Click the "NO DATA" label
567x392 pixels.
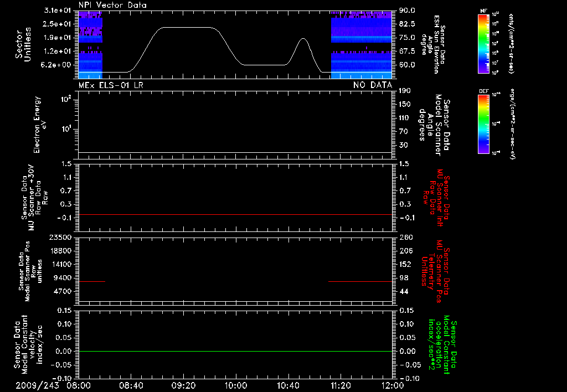pos(373,85)
